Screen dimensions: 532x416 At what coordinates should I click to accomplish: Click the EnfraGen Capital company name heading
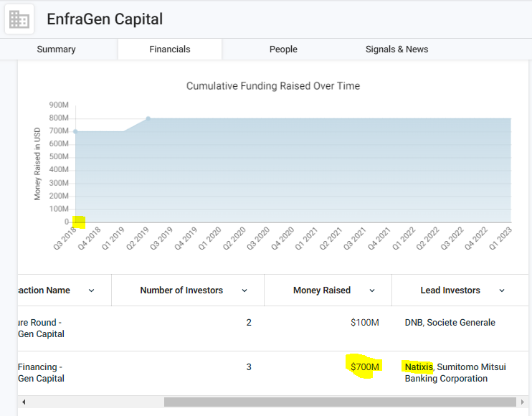click(105, 19)
